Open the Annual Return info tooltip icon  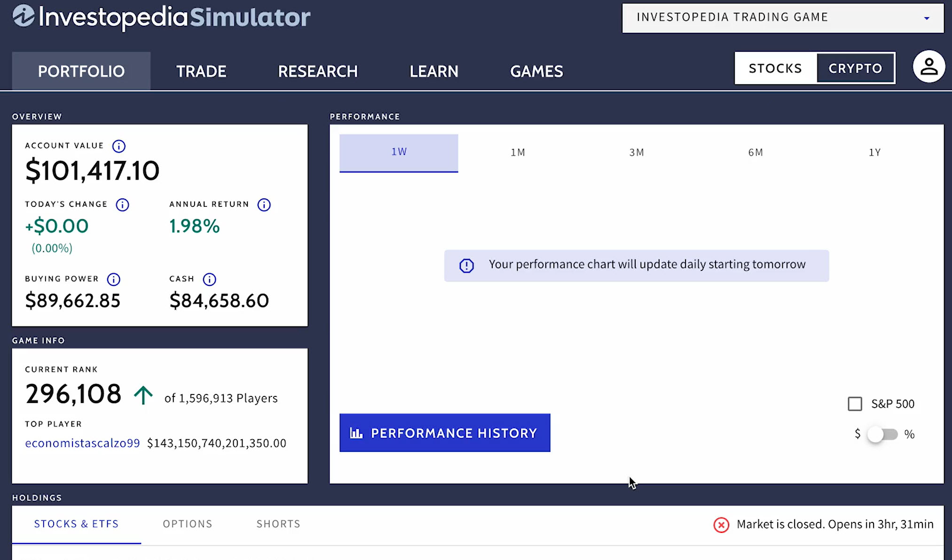(x=264, y=205)
